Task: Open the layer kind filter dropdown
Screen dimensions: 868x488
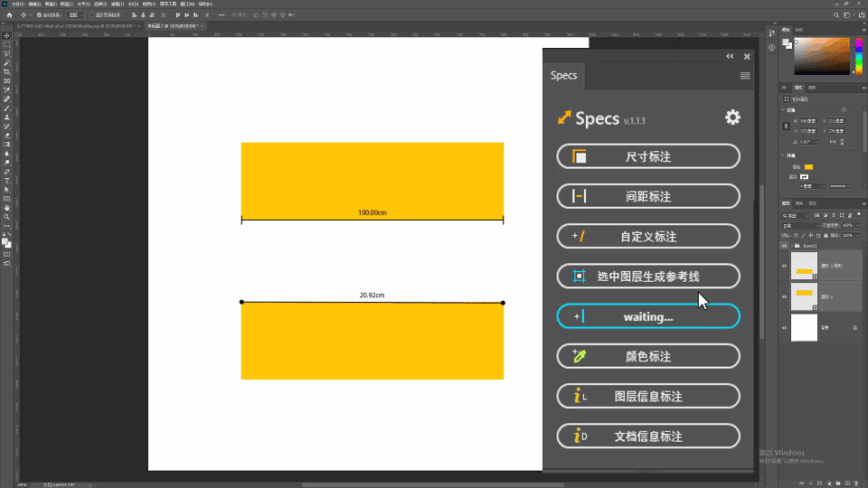Action: click(796, 215)
